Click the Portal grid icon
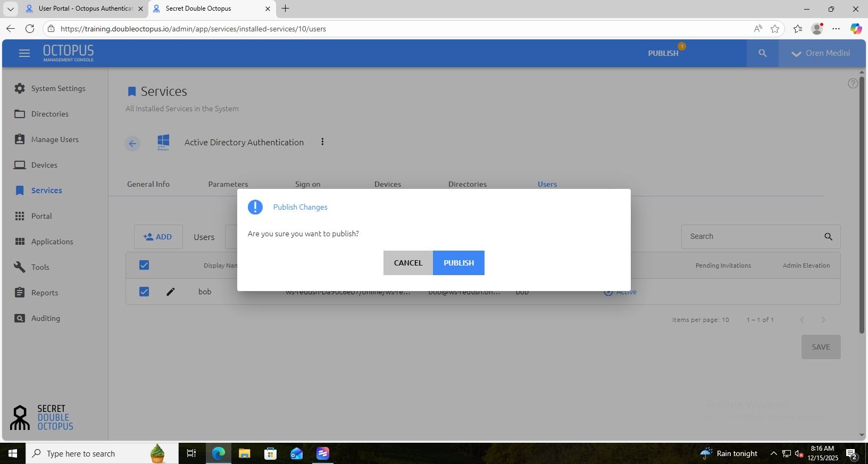Image resolution: width=868 pixels, height=464 pixels. [20, 216]
